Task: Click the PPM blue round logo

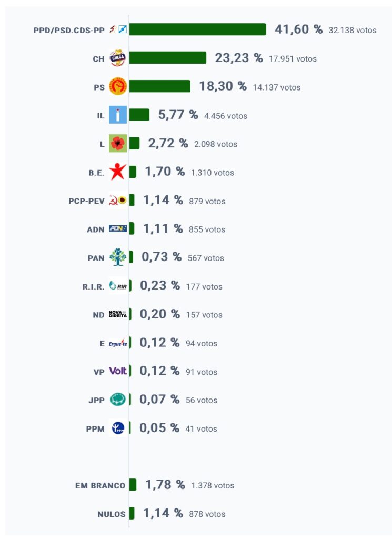Action: coord(118,428)
